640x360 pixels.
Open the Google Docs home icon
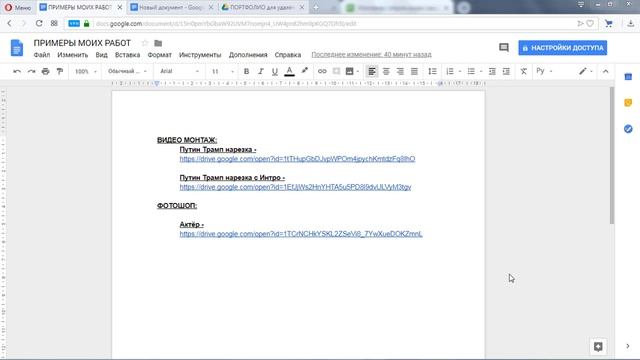[x=17, y=48]
